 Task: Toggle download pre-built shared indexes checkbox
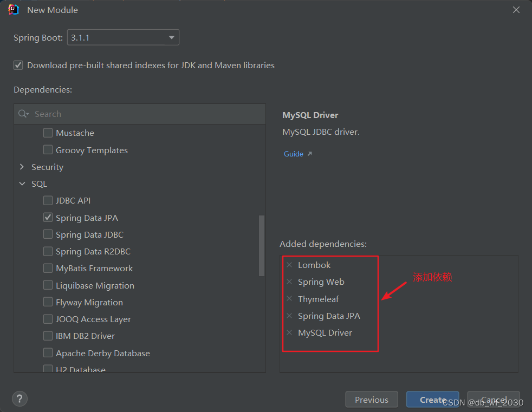pyautogui.click(x=18, y=65)
